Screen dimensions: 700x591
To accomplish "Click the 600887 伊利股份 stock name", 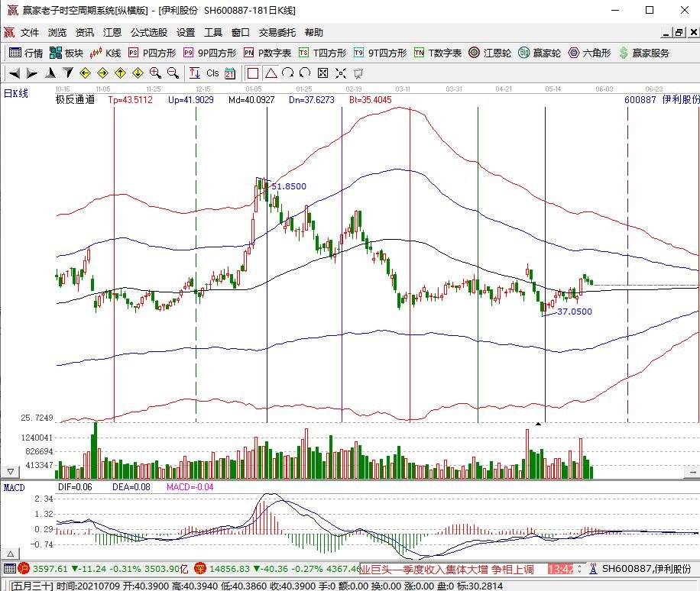I will [x=662, y=99].
